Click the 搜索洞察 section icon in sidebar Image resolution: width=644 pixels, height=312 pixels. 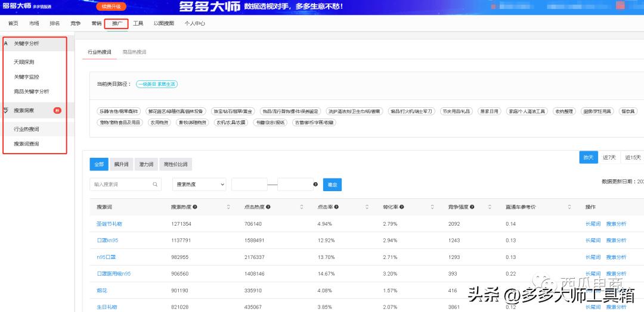pos(6,110)
